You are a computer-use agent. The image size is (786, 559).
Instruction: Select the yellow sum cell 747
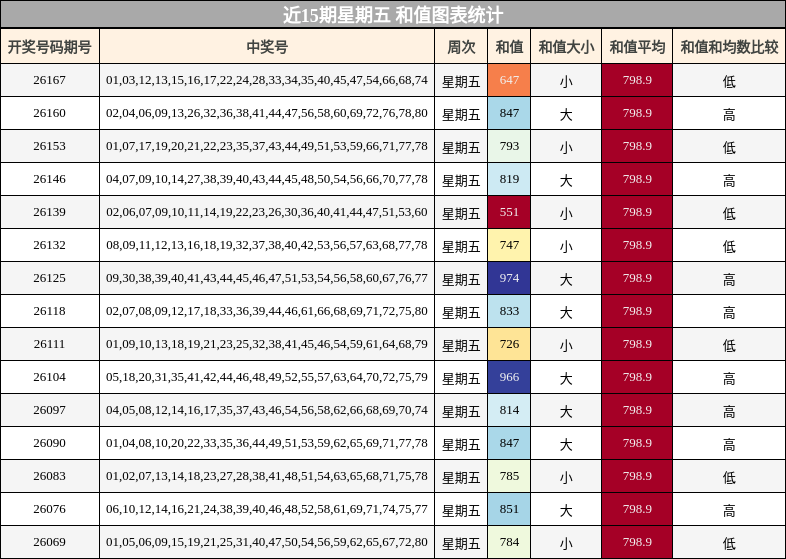(x=509, y=245)
